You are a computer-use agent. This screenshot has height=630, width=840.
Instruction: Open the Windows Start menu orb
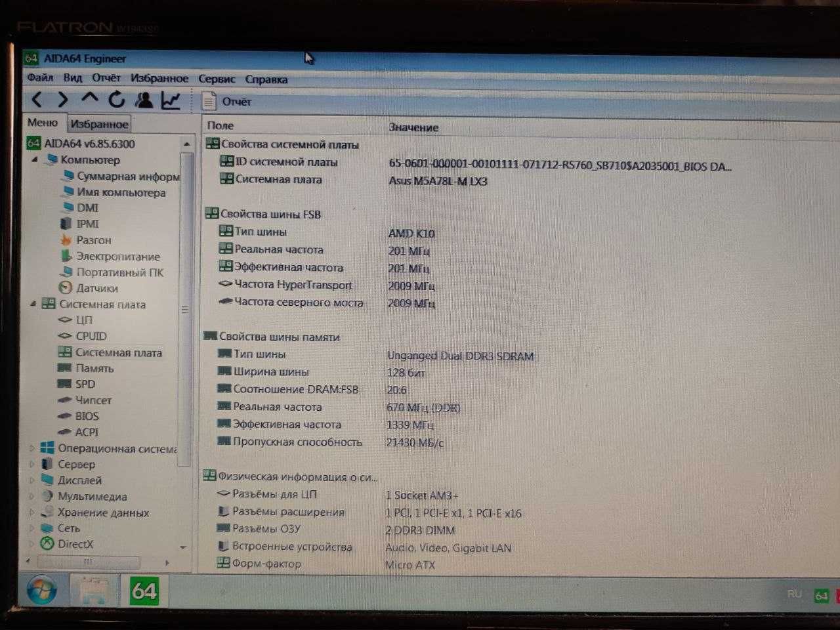41,590
